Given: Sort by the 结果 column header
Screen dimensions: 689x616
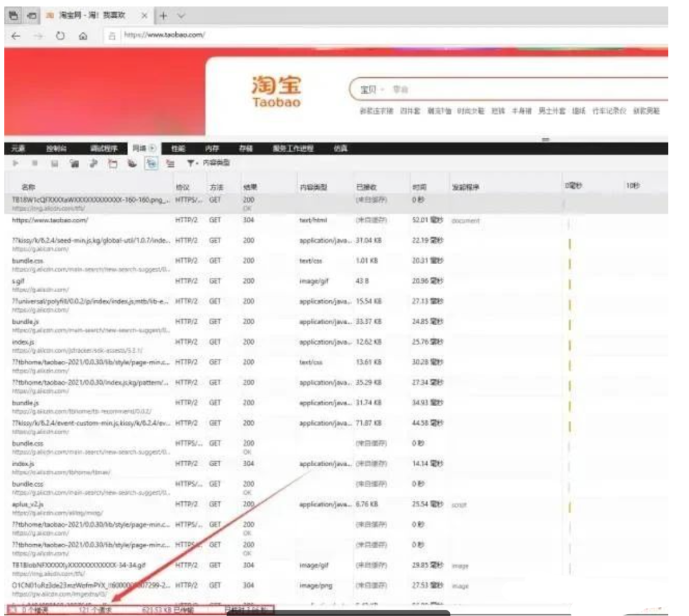Looking at the screenshot, I should coord(250,187).
